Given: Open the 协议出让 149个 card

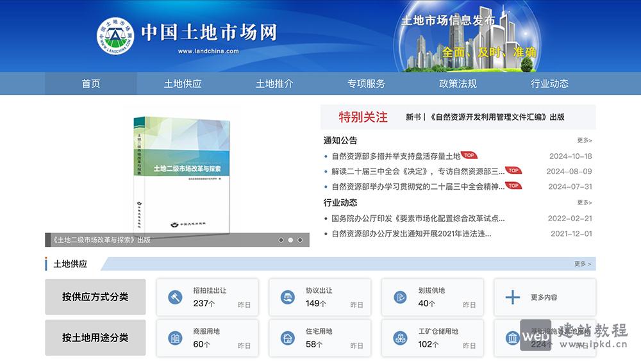Looking at the screenshot, I should point(320,297).
